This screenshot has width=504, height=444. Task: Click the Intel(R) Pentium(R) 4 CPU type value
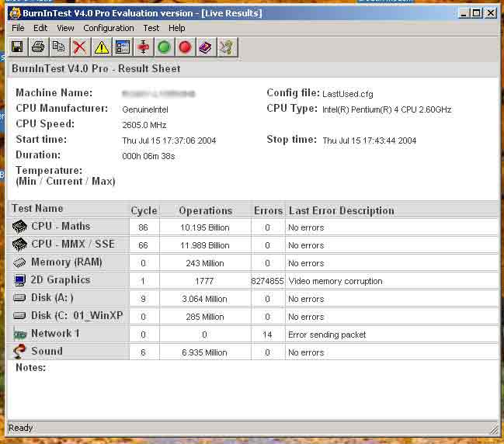tap(387, 109)
